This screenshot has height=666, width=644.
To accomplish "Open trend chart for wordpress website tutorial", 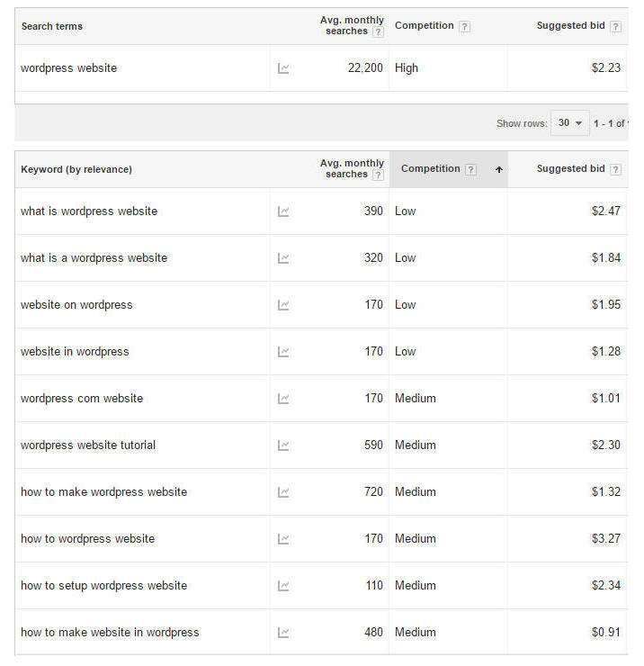I will point(283,445).
